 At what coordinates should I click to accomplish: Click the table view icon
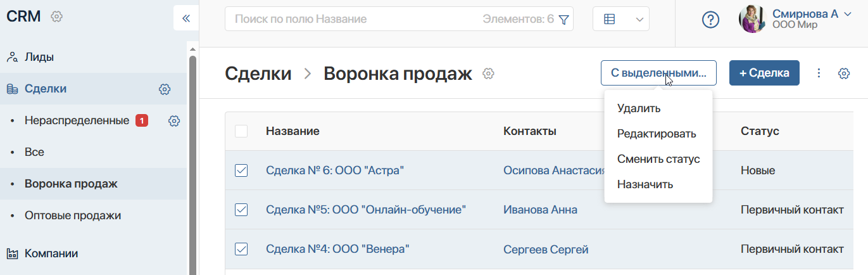click(610, 20)
